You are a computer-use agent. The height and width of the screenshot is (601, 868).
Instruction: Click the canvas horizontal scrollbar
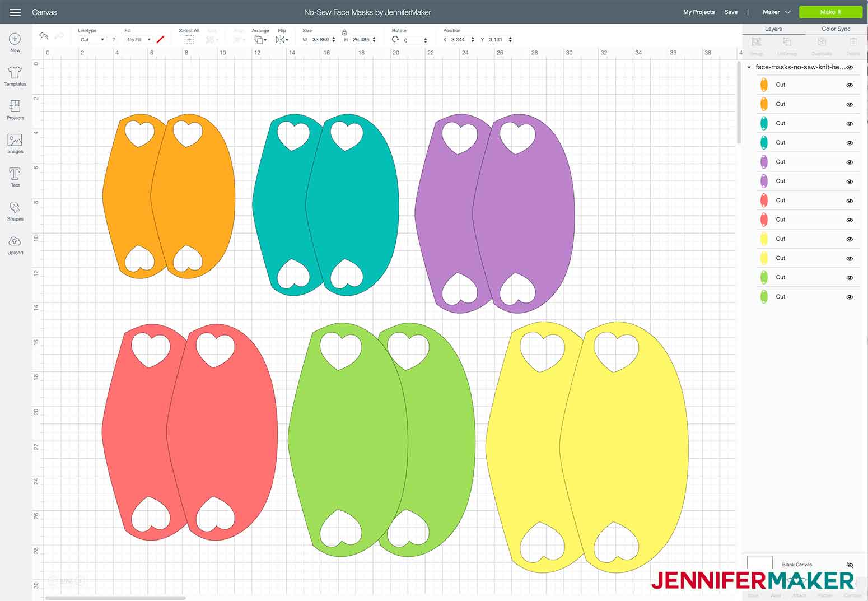[115, 598]
